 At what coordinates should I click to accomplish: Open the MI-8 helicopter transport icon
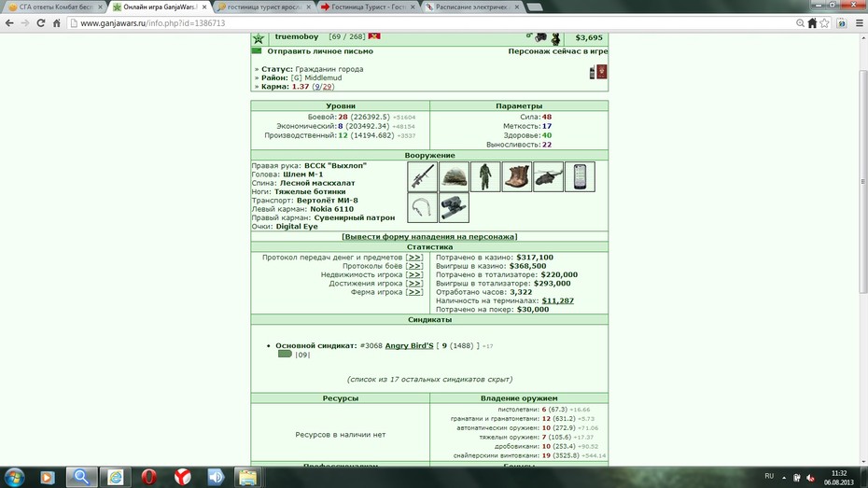(549, 176)
